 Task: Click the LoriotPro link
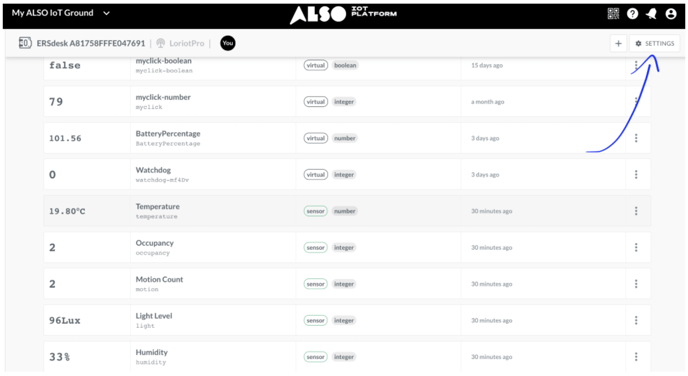[186, 43]
